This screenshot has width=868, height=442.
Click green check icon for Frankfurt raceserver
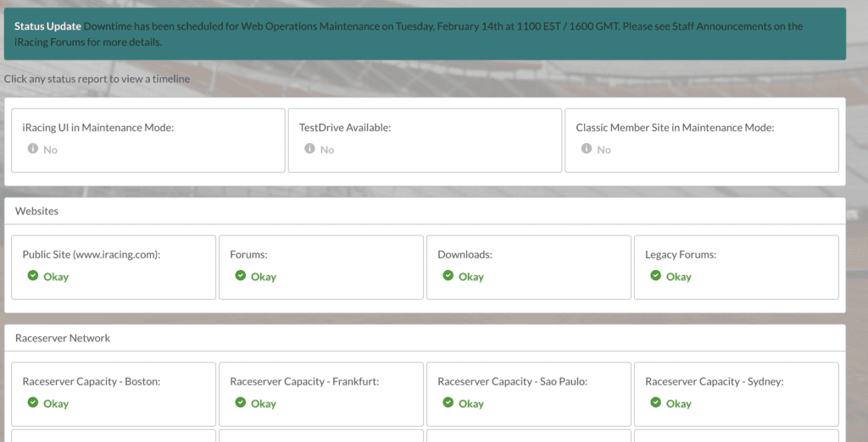tap(240, 402)
